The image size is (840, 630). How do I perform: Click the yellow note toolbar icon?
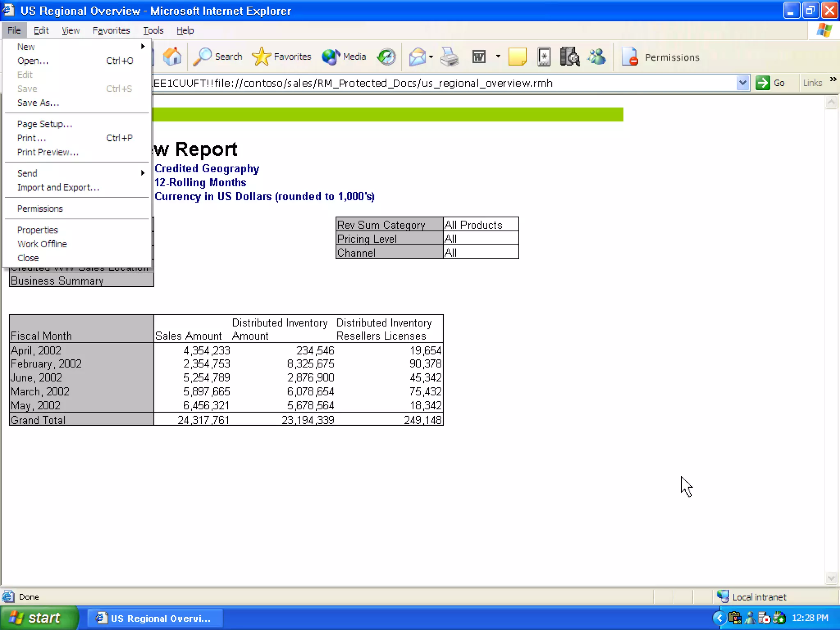[x=517, y=57]
